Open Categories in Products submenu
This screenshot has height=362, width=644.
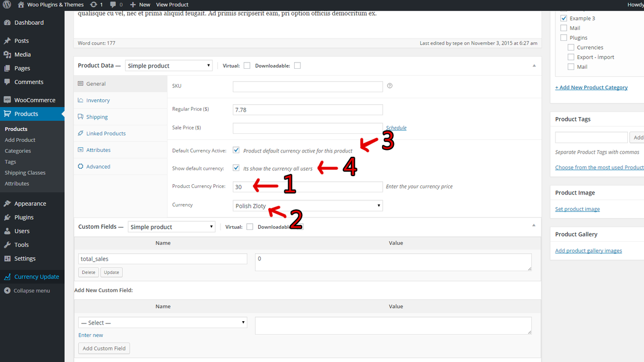pyautogui.click(x=18, y=151)
